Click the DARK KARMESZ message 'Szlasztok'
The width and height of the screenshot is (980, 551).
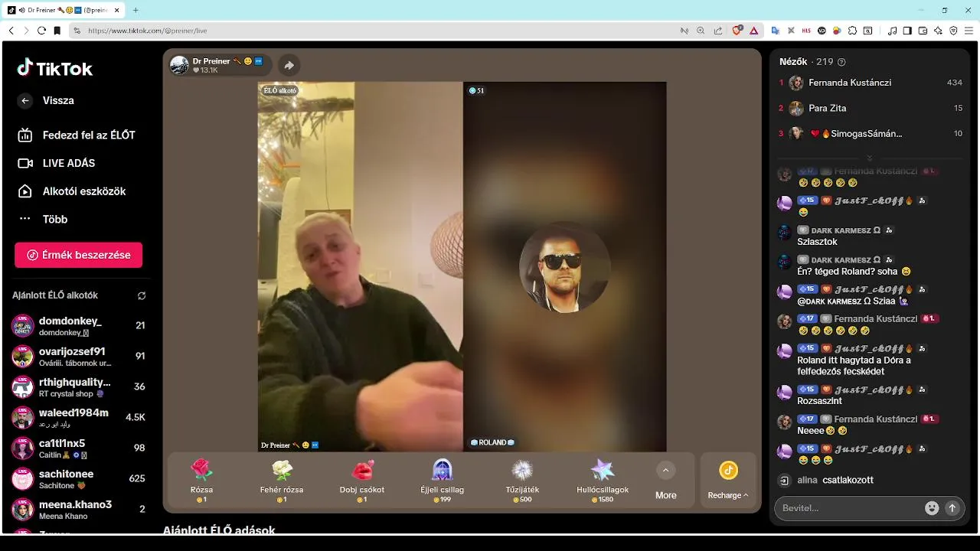[817, 242]
